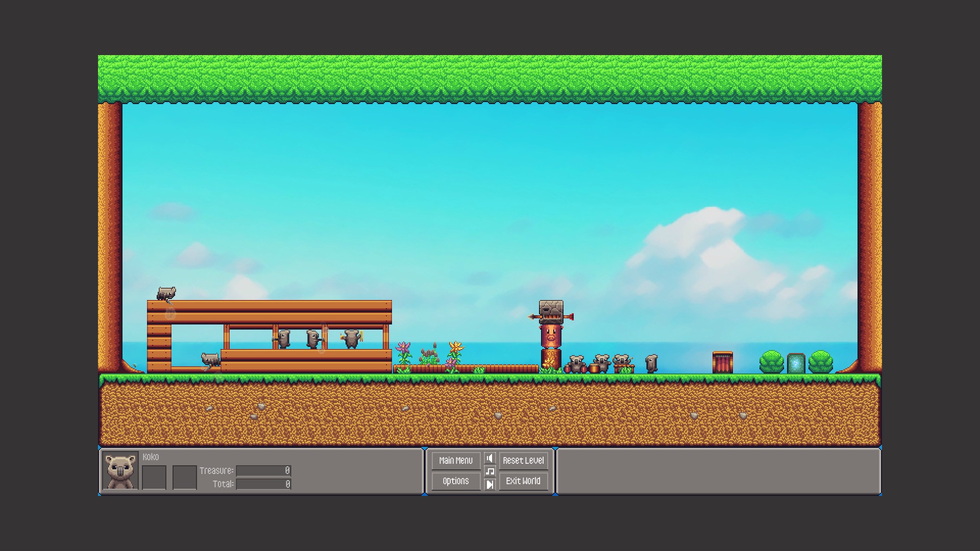This screenshot has height=551, width=980.
Task: Click the koala on the cabin roof
Action: click(x=166, y=293)
